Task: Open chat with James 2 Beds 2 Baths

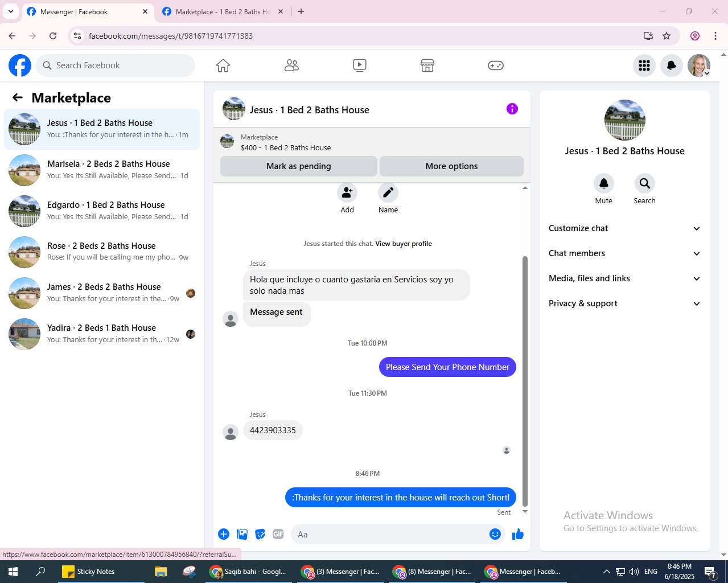Action: click(102, 293)
